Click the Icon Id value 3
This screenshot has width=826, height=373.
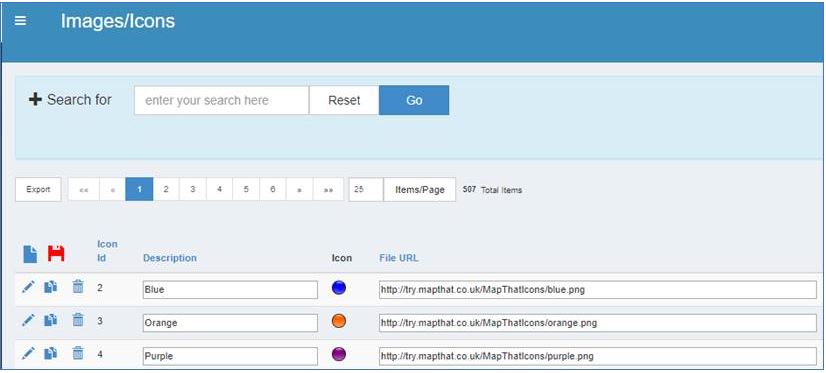coord(100,321)
